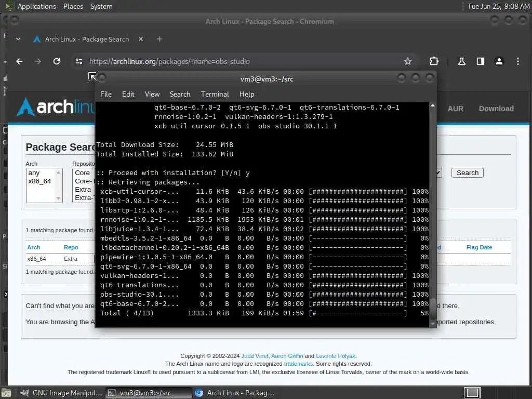
Task: Open the Terminal menu in terminal
Action: 215,95
